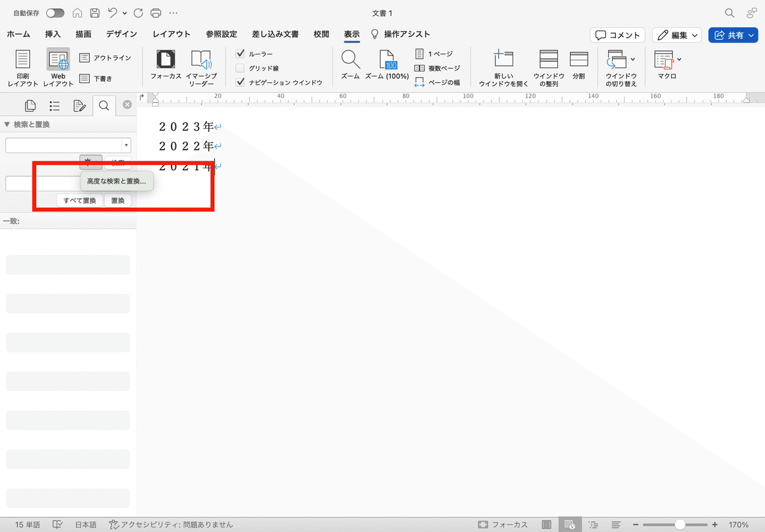Arrange windows with ウインドウの整列
Viewport: 765px width, 532px height.
[x=549, y=68]
